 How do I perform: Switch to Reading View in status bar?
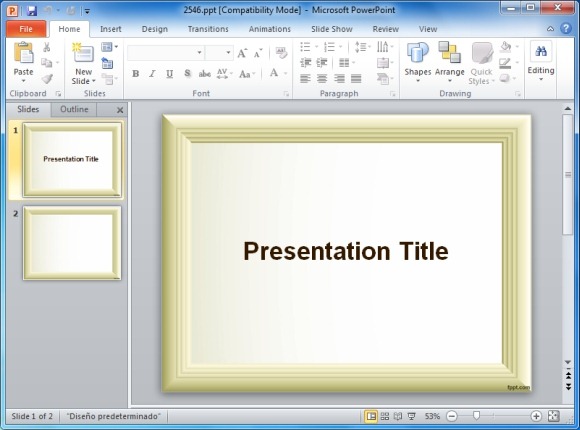[x=398, y=416]
